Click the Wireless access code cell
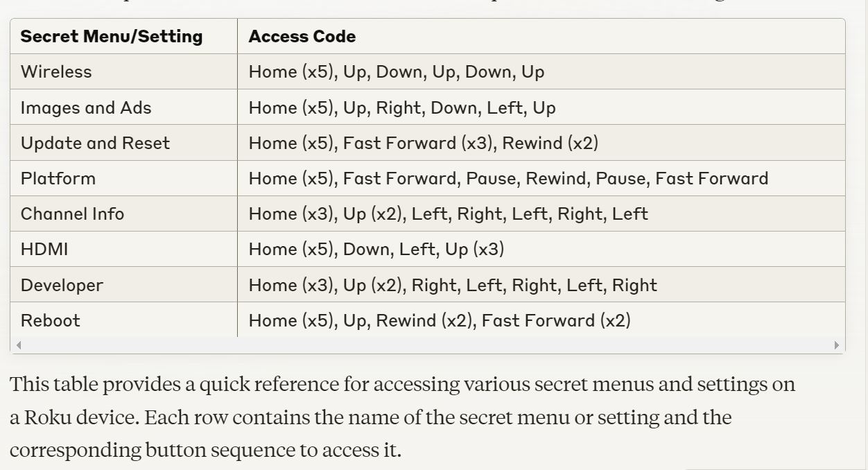The height and width of the screenshot is (470, 868). pyautogui.click(x=397, y=72)
